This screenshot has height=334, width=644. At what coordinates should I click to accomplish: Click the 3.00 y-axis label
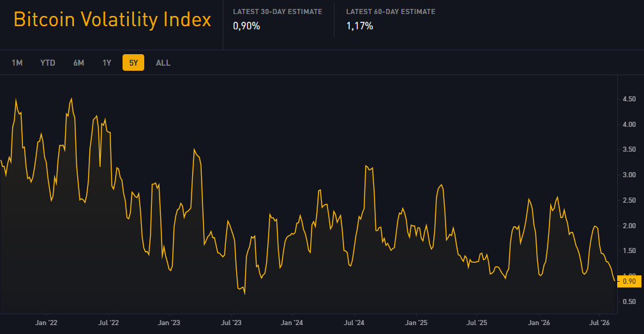point(629,175)
